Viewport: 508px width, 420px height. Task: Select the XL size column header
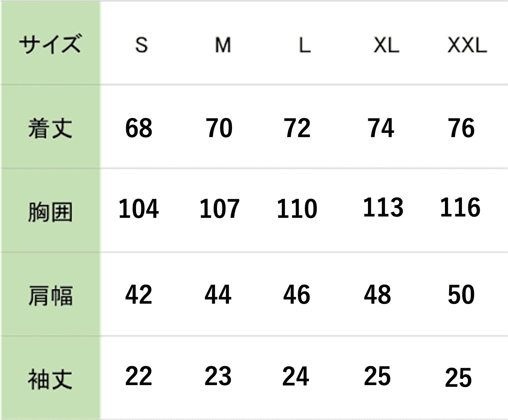pyautogui.click(x=386, y=45)
